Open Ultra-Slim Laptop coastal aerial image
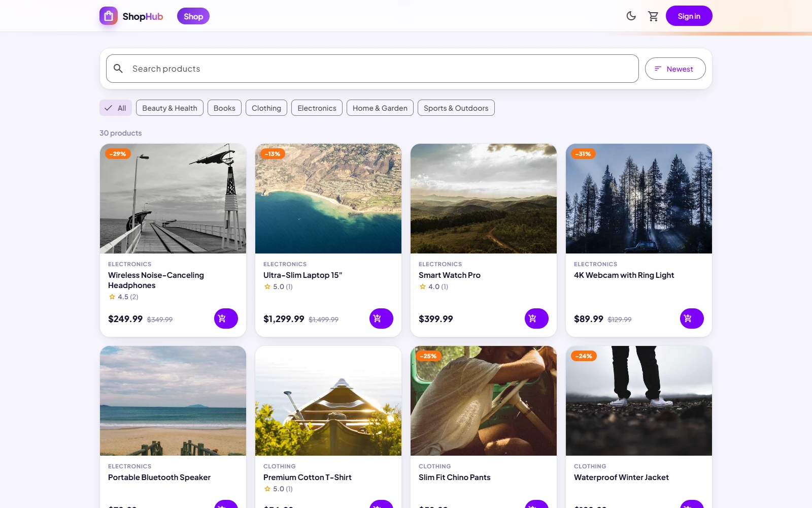 pos(328,199)
